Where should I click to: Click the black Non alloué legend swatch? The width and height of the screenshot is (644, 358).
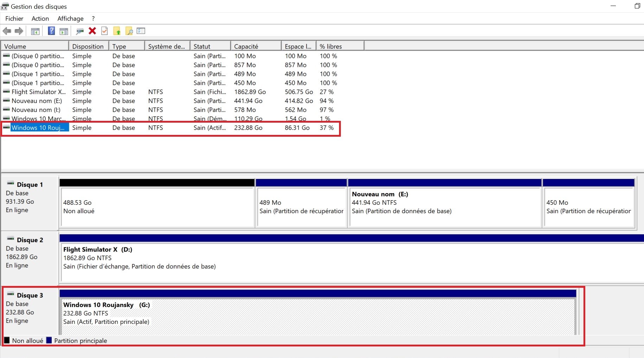(x=7, y=340)
